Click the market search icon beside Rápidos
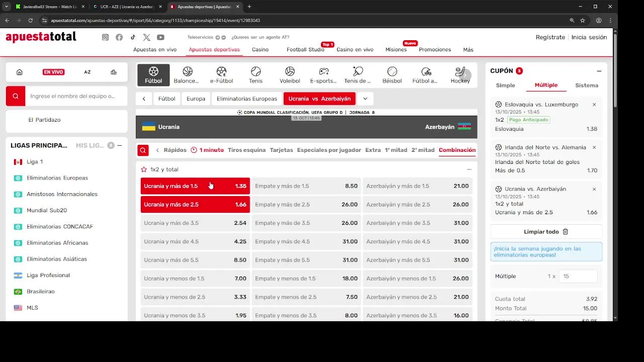The height and width of the screenshot is (362, 644). point(143,150)
